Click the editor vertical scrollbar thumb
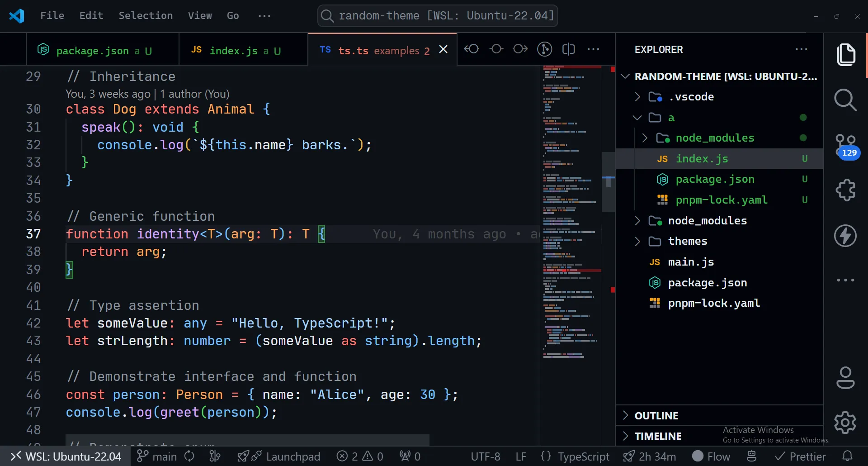Image resolution: width=868 pixels, height=466 pixels. [x=608, y=182]
